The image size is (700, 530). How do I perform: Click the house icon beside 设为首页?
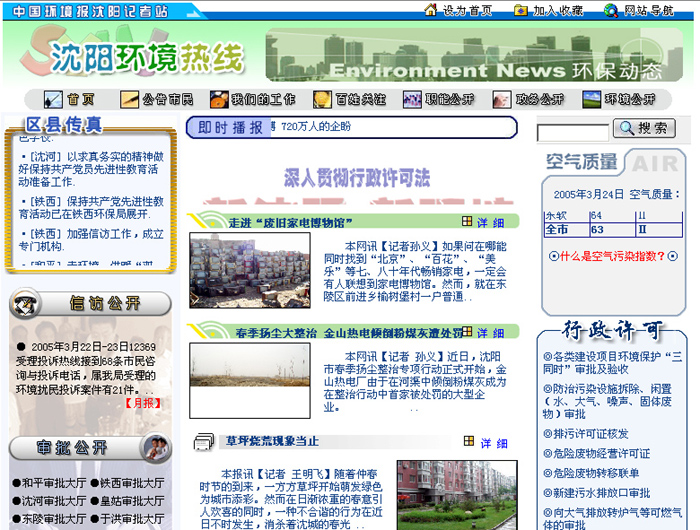tap(431, 9)
